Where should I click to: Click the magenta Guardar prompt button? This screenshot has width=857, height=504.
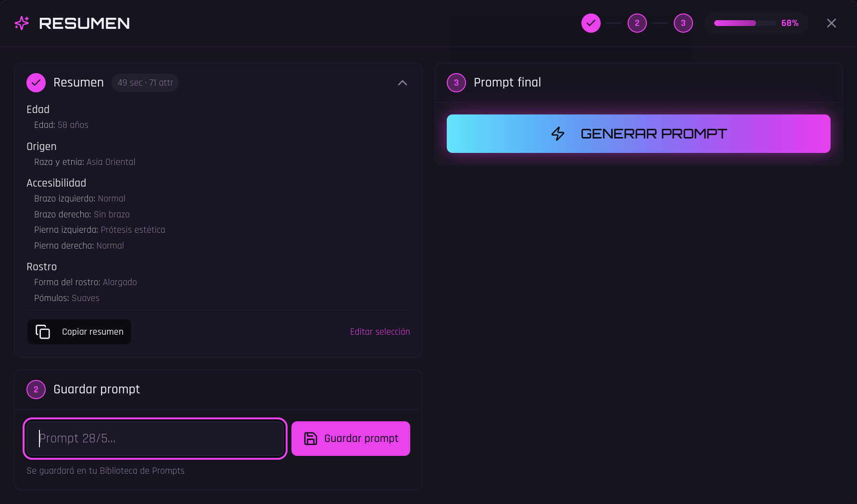pos(351,439)
